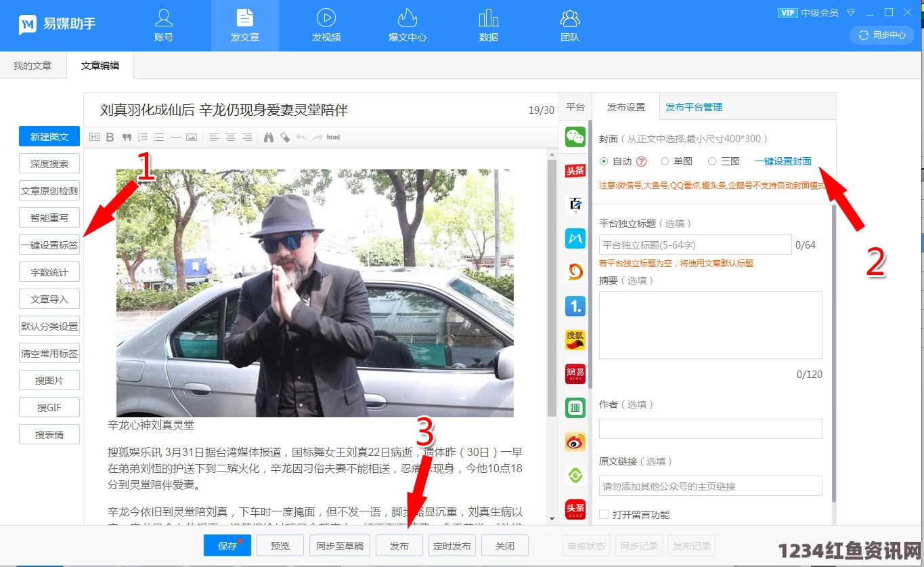Click the 新建图文 button
The height and width of the screenshot is (567, 924).
coord(49,136)
